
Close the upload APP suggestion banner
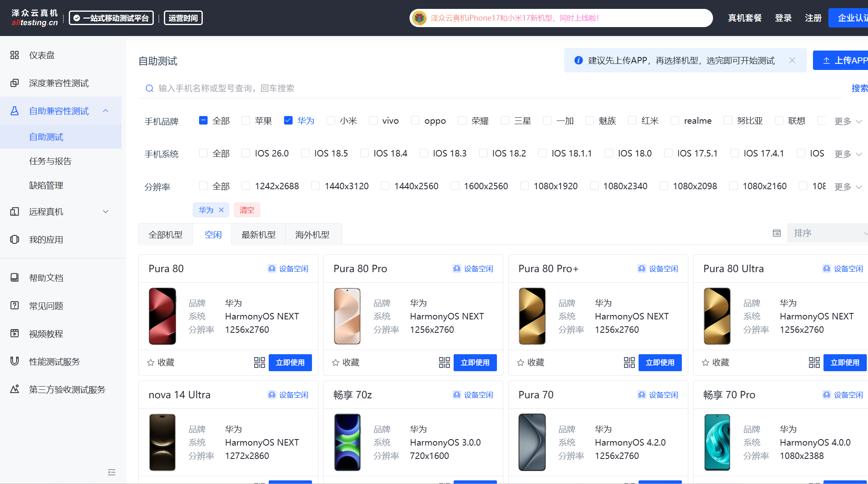pos(792,60)
